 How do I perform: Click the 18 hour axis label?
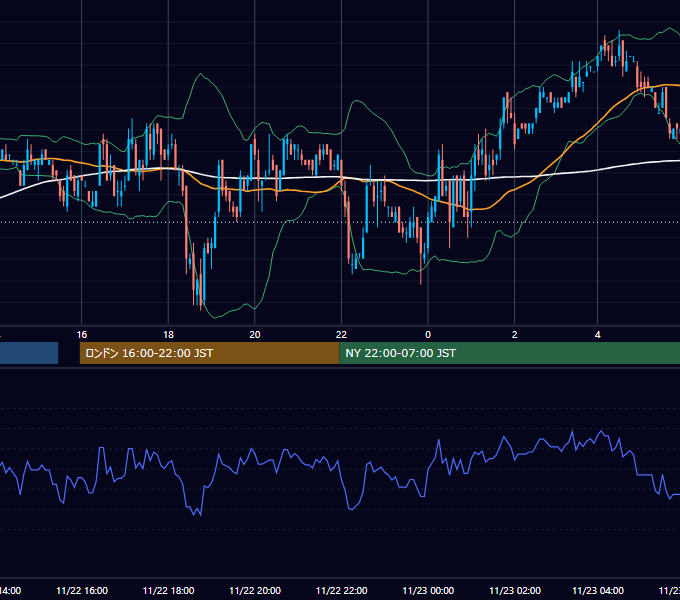coord(168,335)
